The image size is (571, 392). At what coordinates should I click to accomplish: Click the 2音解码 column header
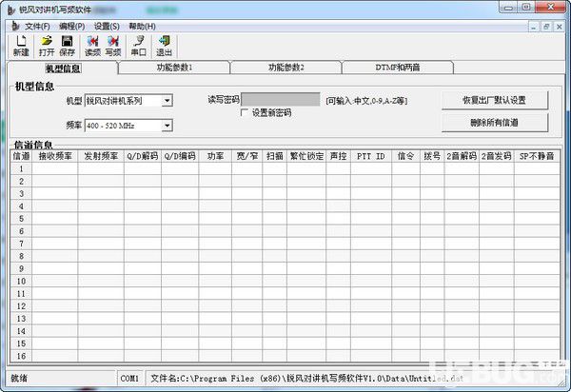[x=462, y=156]
